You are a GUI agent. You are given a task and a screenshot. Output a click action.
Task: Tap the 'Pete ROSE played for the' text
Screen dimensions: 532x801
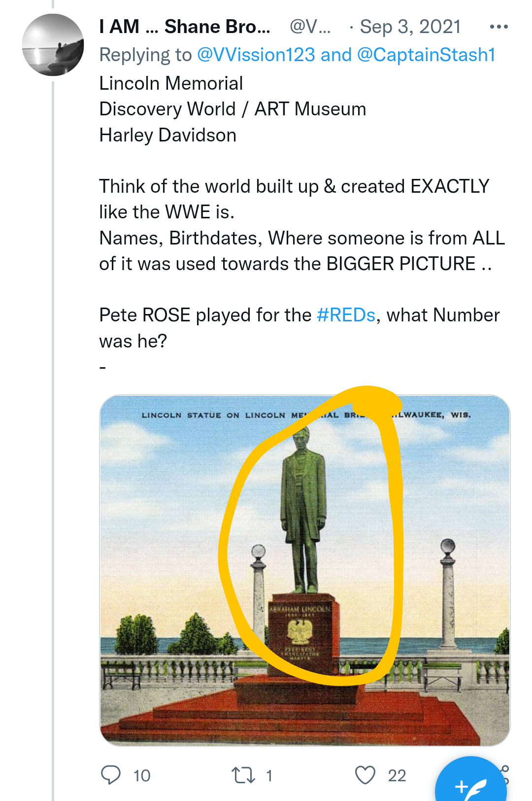pos(205,315)
